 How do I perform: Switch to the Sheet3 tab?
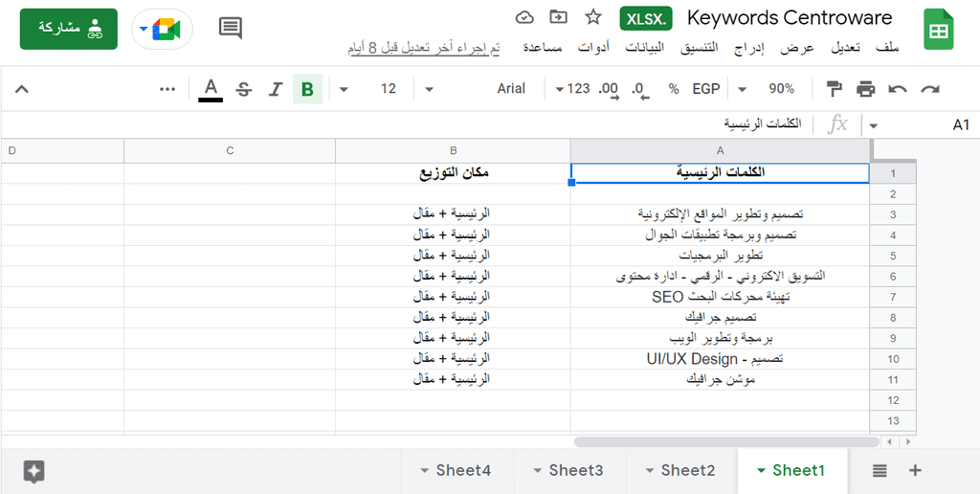point(569,470)
